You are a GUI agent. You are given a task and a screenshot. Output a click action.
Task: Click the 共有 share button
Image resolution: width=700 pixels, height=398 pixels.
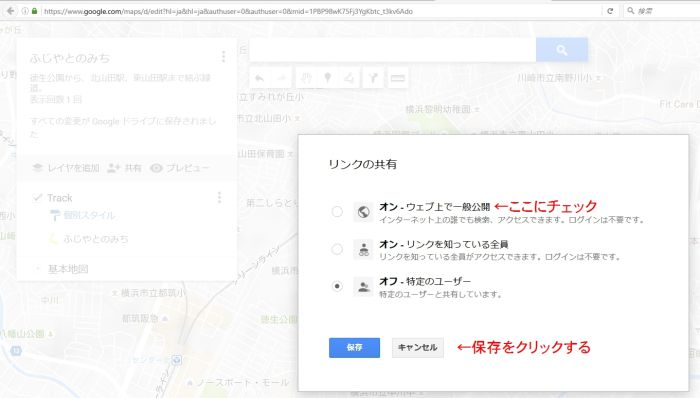click(125, 168)
